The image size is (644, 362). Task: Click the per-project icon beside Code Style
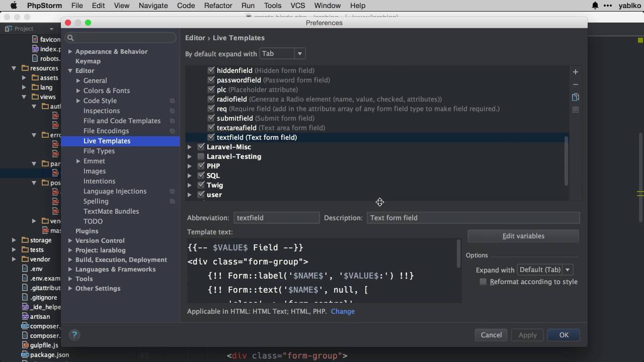click(x=172, y=101)
